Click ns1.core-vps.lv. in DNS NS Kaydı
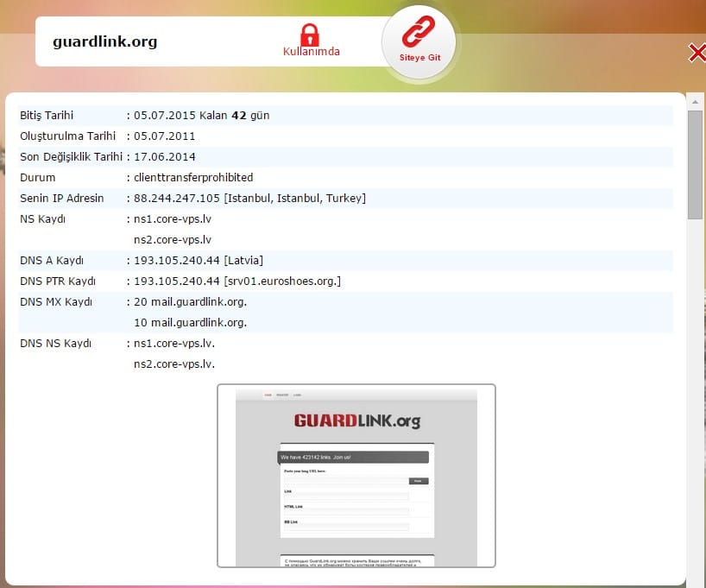 coord(174,344)
